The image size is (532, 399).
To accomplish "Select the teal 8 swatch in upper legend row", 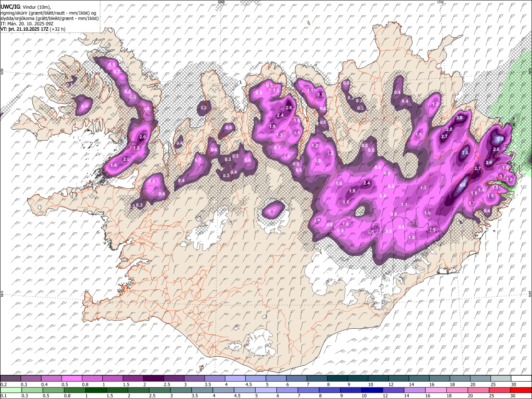I will tap(337, 378).
